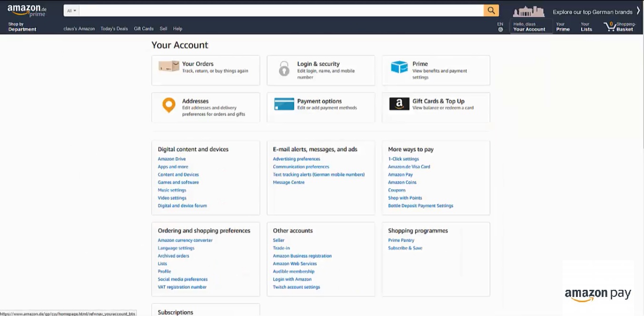Screen dimensions: 644x316
Task: Click the Payment options credit card icon
Action: (284, 104)
